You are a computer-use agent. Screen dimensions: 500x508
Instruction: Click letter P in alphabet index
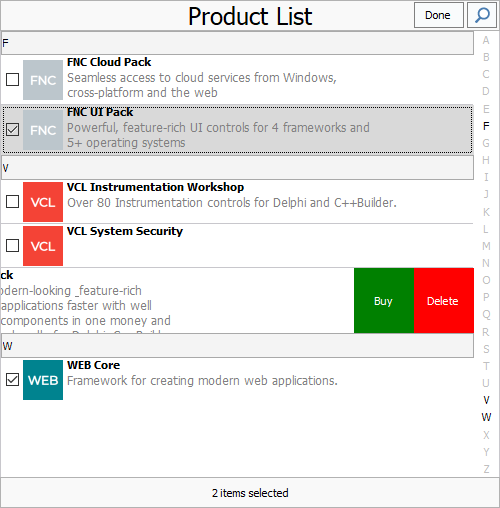486,297
